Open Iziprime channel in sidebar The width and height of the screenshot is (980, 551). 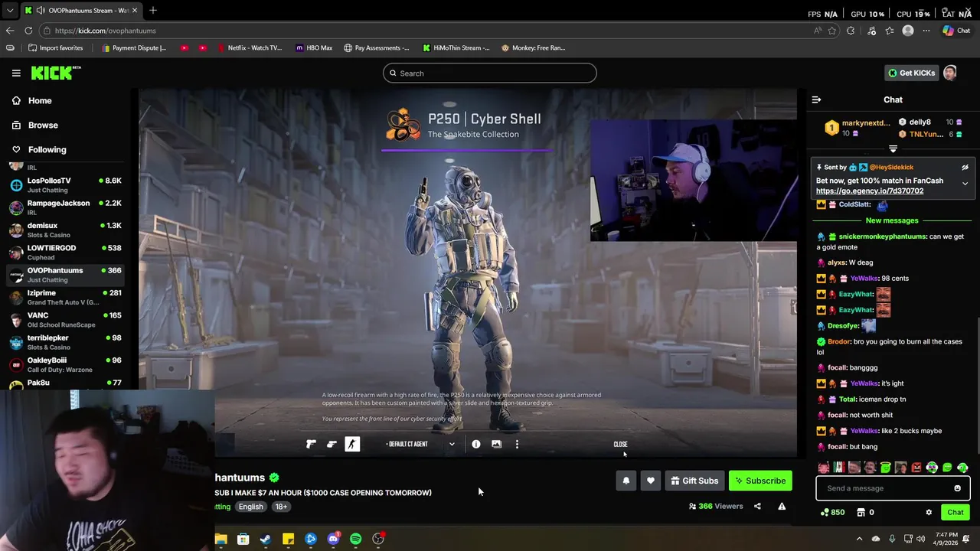click(66, 297)
